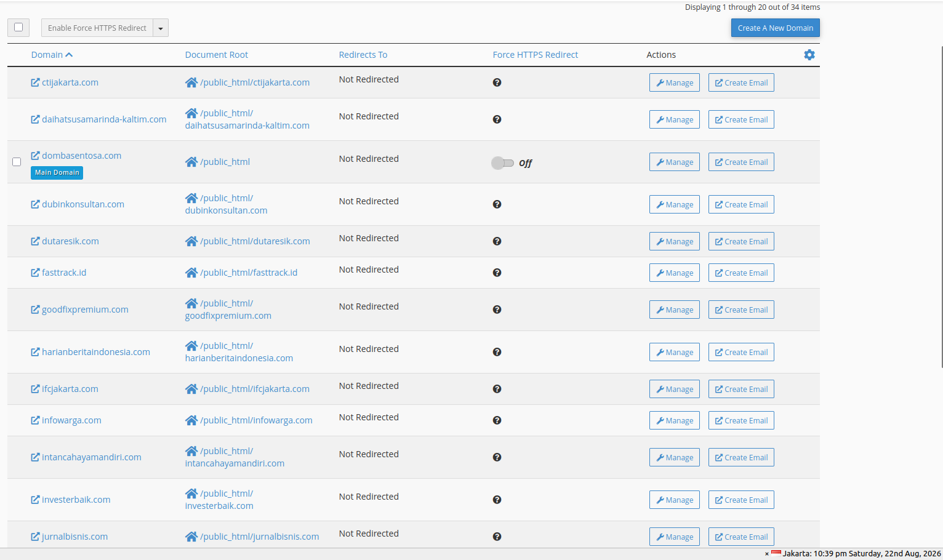Manage the dombasentosa.com main domain

click(675, 162)
